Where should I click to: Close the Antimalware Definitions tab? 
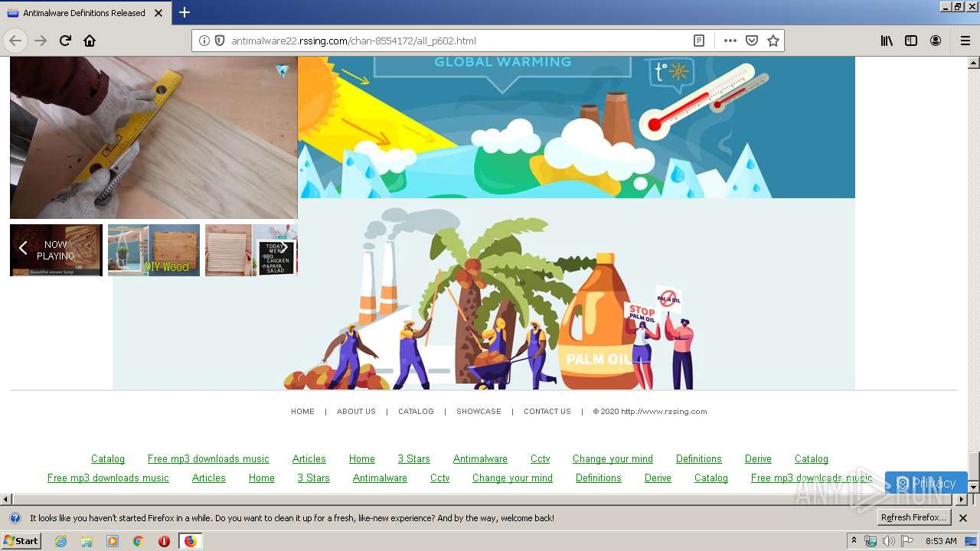(x=158, y=13)
